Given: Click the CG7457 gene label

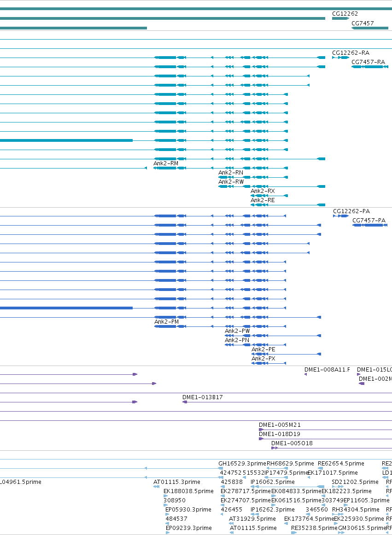Looking at the screenshot, I should point(363,23).
